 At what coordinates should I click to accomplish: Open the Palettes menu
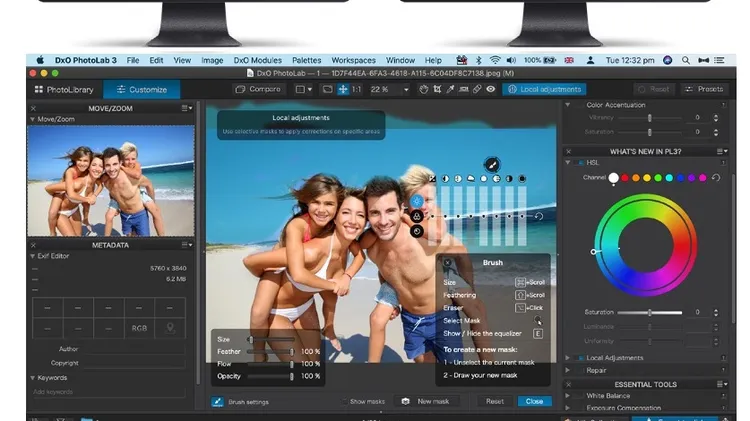coord(307,60)
